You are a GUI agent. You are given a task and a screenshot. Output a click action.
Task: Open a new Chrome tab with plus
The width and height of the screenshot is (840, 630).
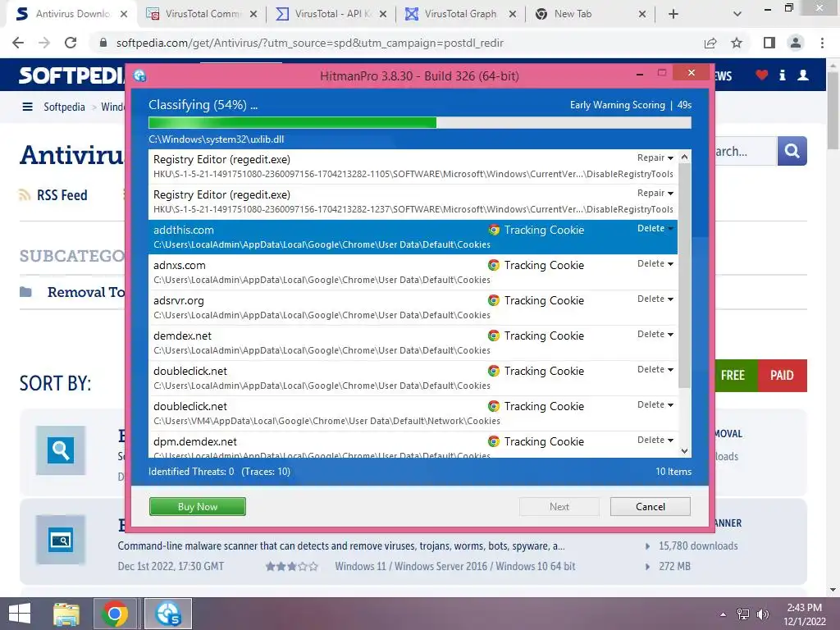(x=673, y=14)
